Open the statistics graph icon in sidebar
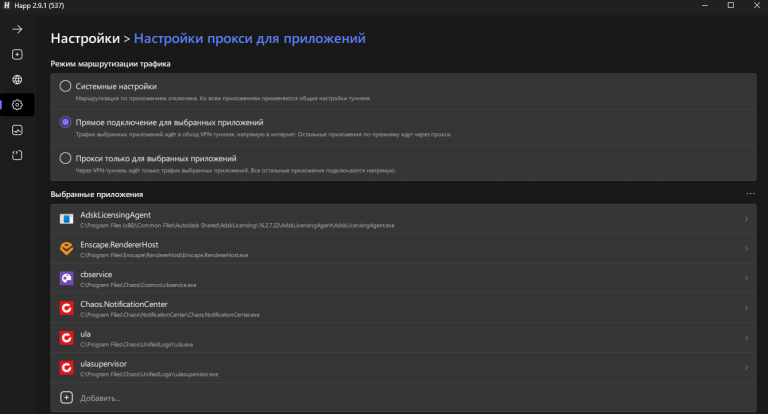This screenshot has width=768, height=414. [17, 130]
